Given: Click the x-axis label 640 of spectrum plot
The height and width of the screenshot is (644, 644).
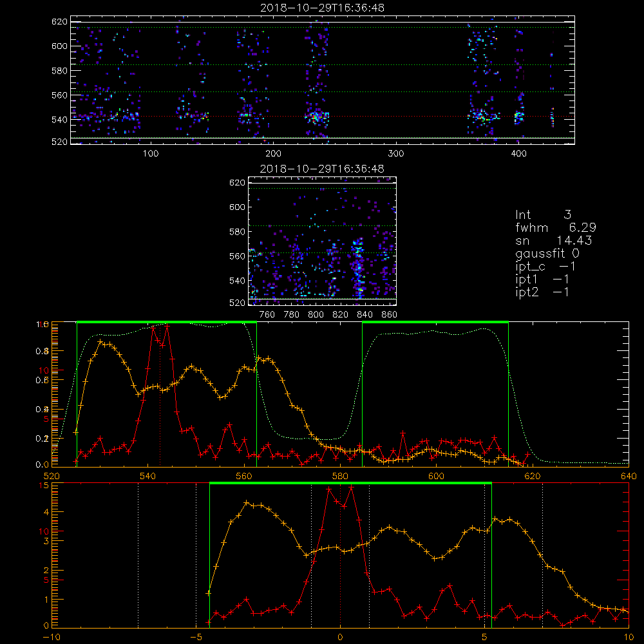Looking at the screenshot, I should coord(629,476).
